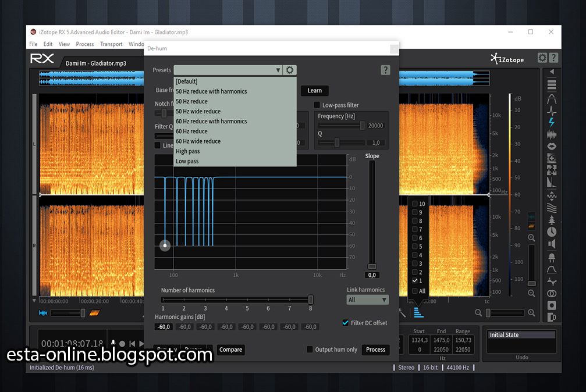The height and width of the screenshot is (392, 586).
Task: Open the lips-shaped module icon
Action: click(552, 146)
